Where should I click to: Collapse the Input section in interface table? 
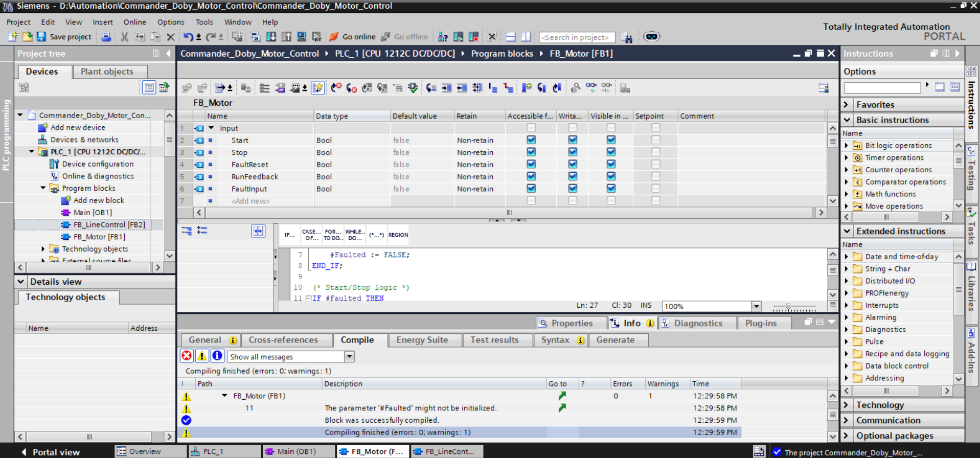pyautogui.click(x=211, y=128)
